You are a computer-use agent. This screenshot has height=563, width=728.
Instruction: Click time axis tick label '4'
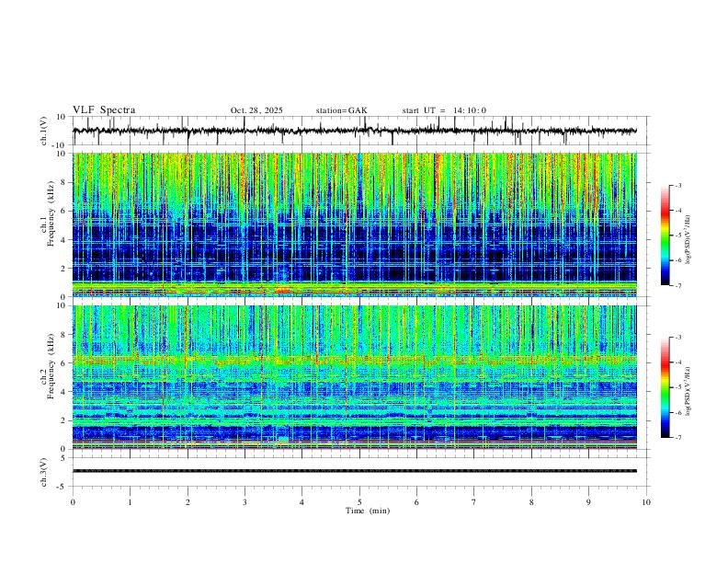click(302, 502)
